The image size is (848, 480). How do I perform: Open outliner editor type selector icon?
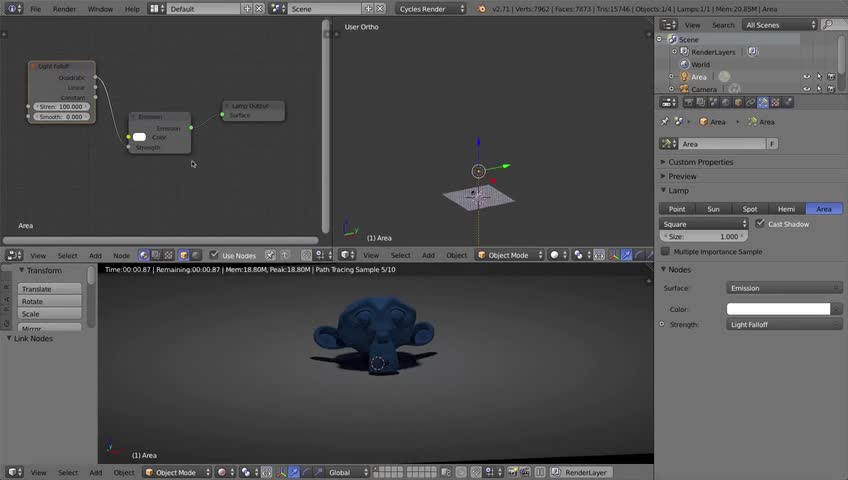[x=668, y=25]
